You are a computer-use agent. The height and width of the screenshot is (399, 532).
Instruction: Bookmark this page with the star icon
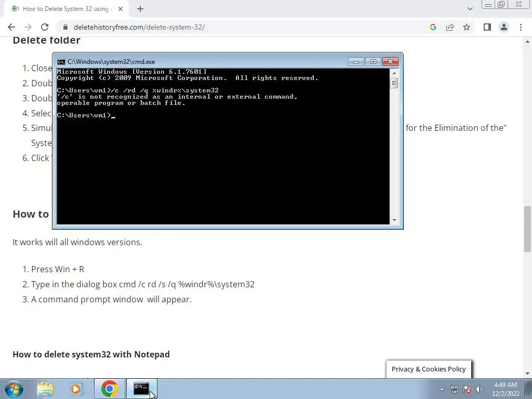point(467,27)
